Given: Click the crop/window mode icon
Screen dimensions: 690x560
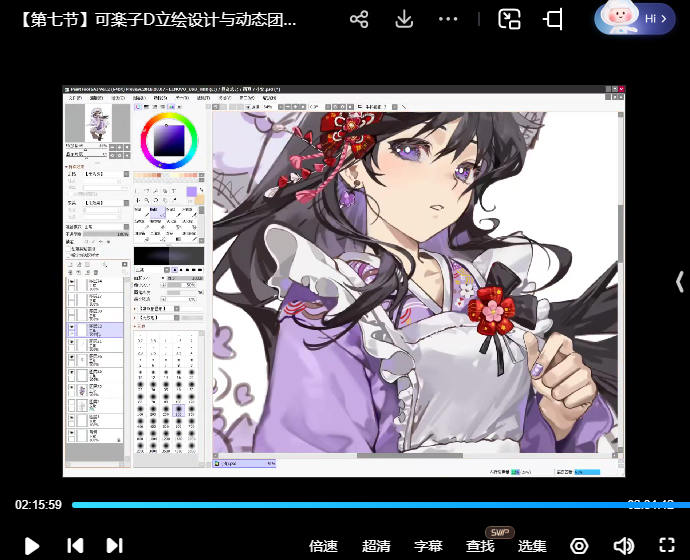Looking at the screenshot, I should click(553, 19).
